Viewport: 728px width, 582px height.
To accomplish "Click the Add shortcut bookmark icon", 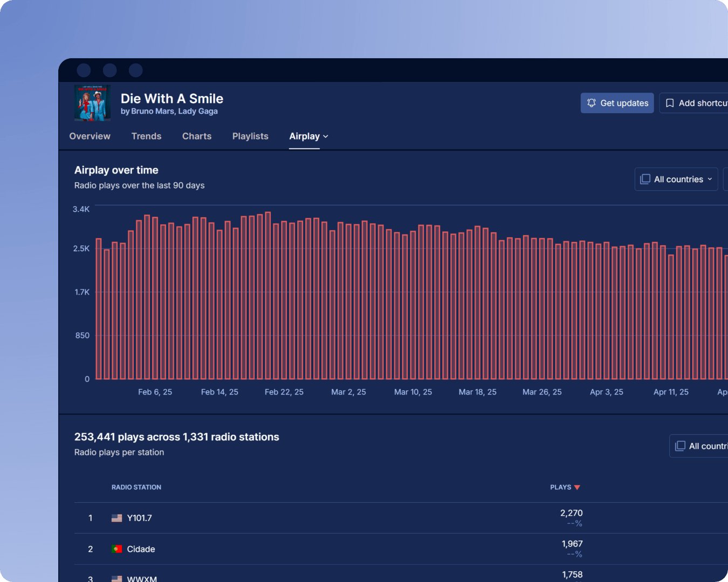I will click(670, 103).
